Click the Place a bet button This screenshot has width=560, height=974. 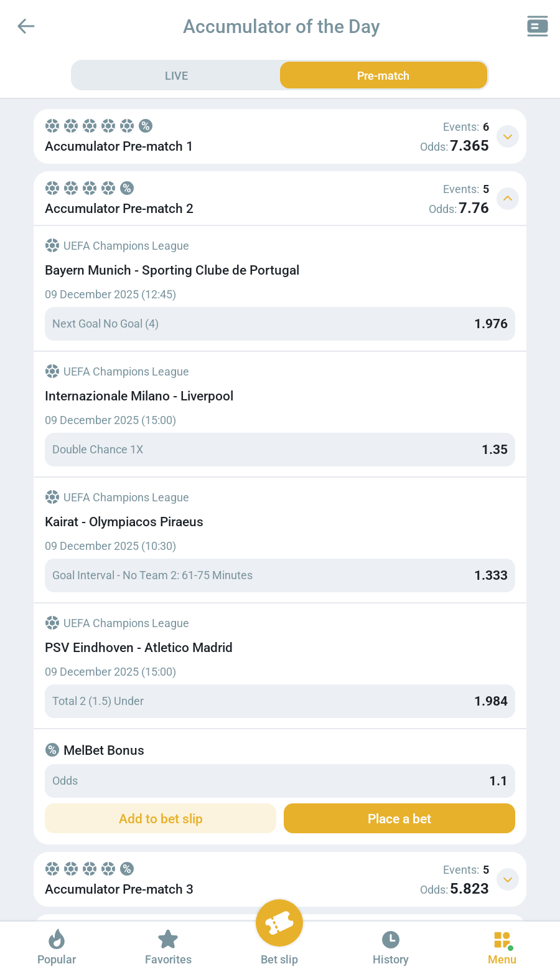coord(399,818)
